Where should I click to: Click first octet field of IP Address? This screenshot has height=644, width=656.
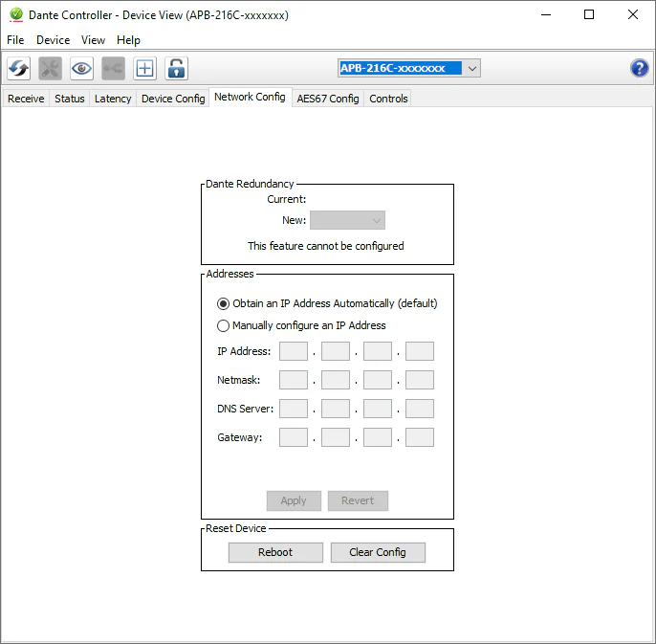coord(294,351)
